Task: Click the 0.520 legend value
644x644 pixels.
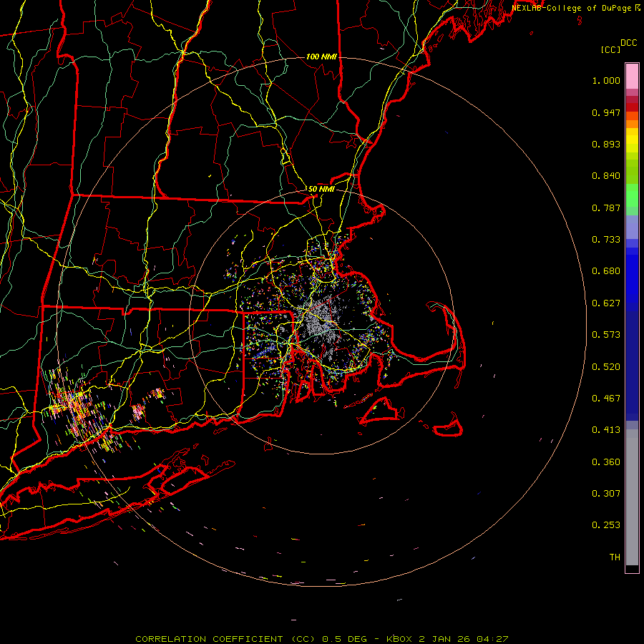Action: coord(606,367)
